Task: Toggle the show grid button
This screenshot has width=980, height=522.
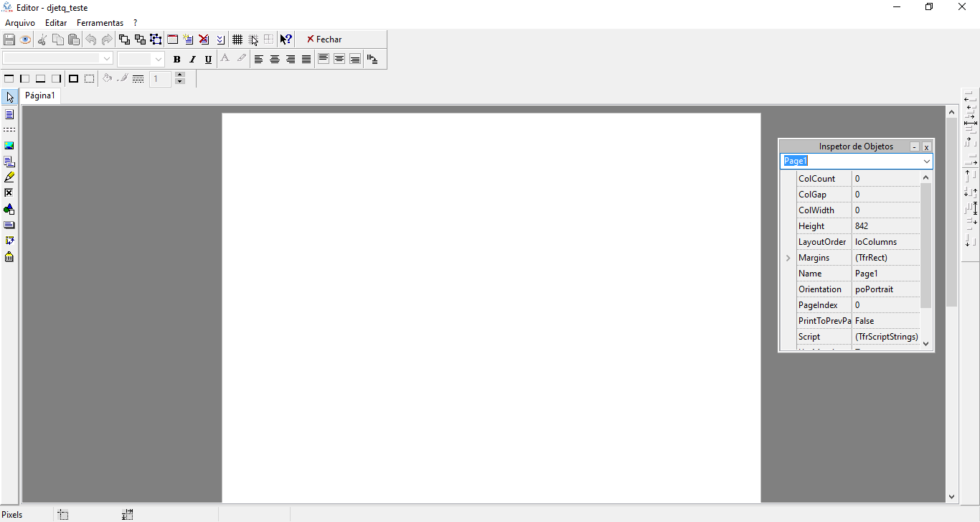Action: (x=237, y=39)
